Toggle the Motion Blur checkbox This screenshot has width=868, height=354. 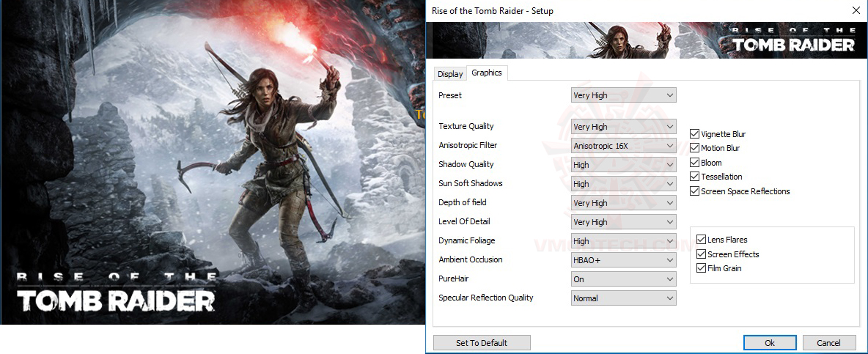[x=694, y=148]
